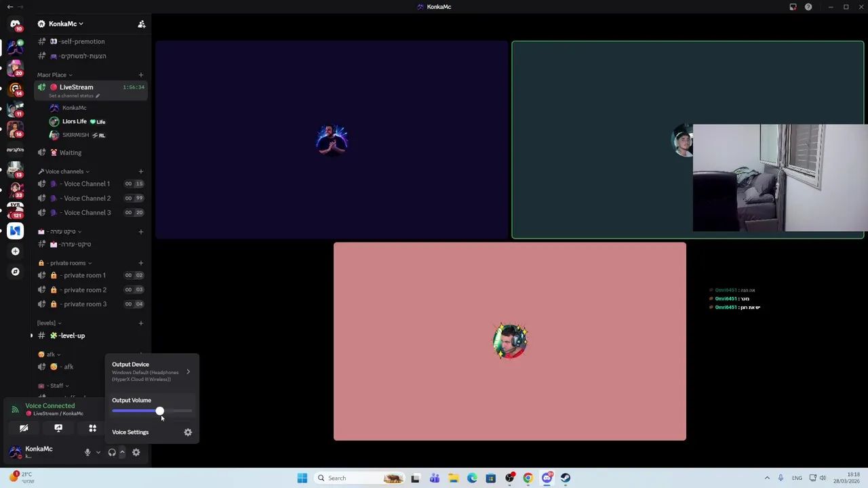
Task: Add a channel in private rooms category
Action: point(140,263)
